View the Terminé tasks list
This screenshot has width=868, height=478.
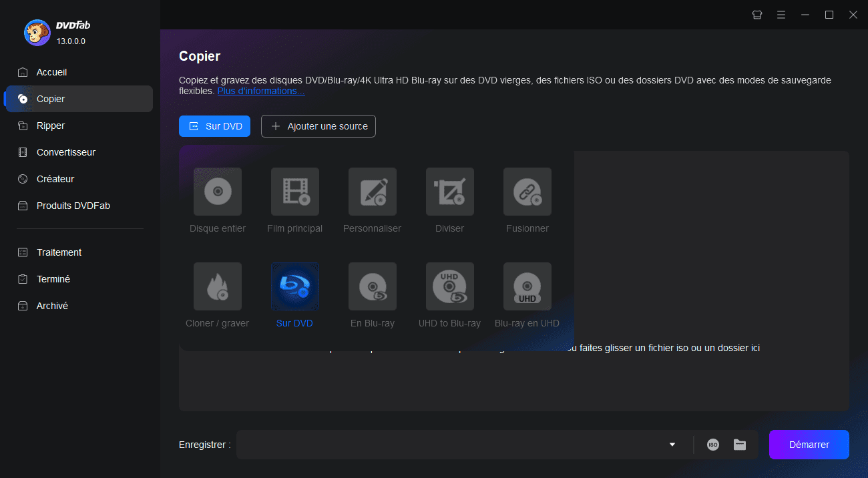click(x=79, y=279)
